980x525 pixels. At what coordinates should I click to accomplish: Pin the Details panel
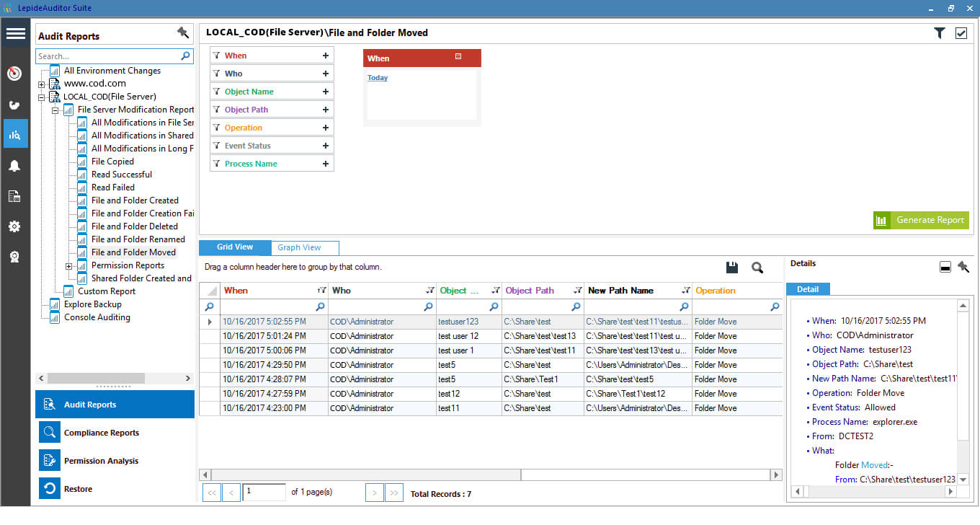[963, 267]
